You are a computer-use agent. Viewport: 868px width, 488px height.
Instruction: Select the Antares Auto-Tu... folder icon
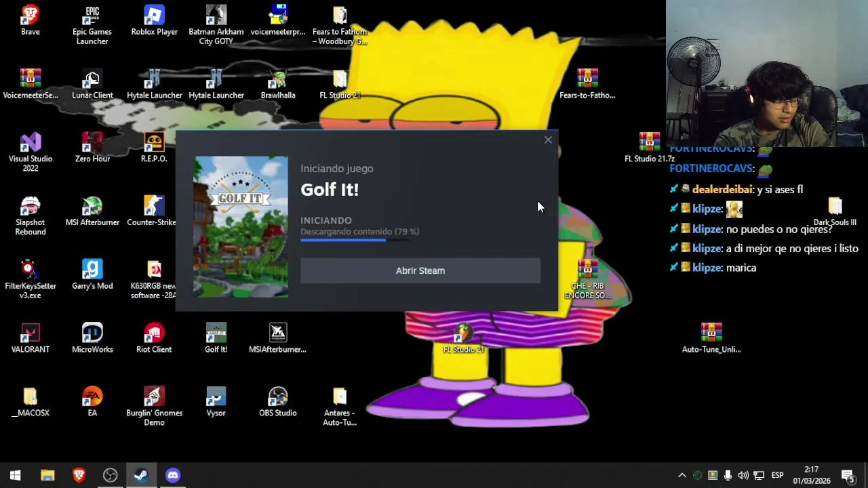click(x=340, y=407)
